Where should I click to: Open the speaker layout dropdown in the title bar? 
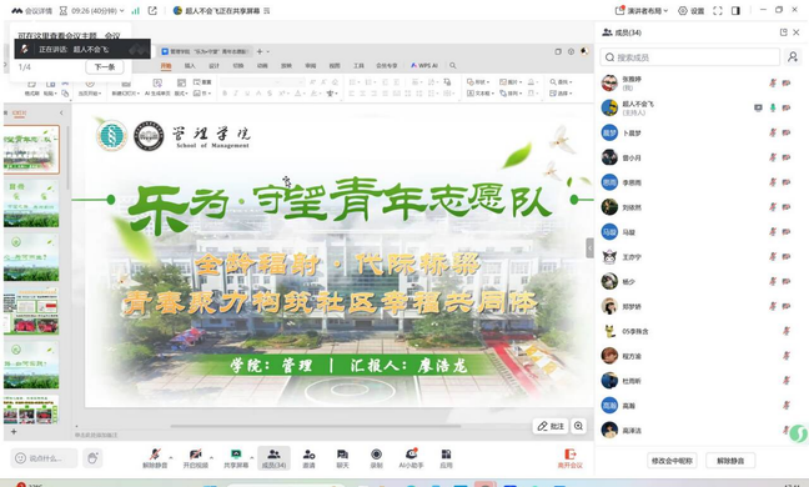click(642, 10)
